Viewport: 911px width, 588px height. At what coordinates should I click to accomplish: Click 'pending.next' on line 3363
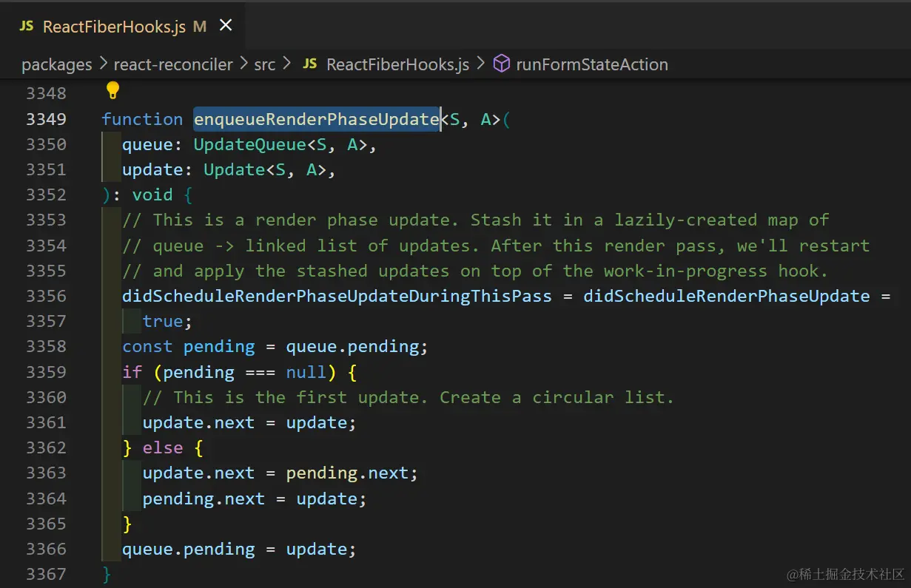pos(347,473)
